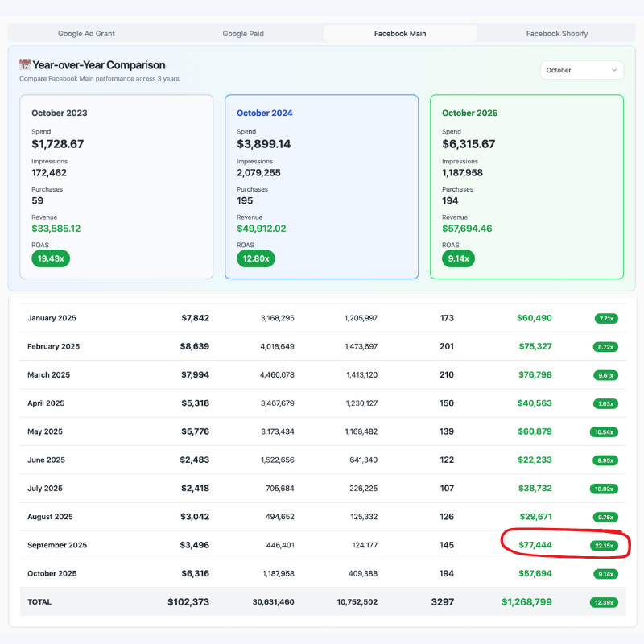The width and height of the screenshot is (644, 644).
Task: Select the September 2025 row label
Action: pyautogui.click(x=57, y=545)
